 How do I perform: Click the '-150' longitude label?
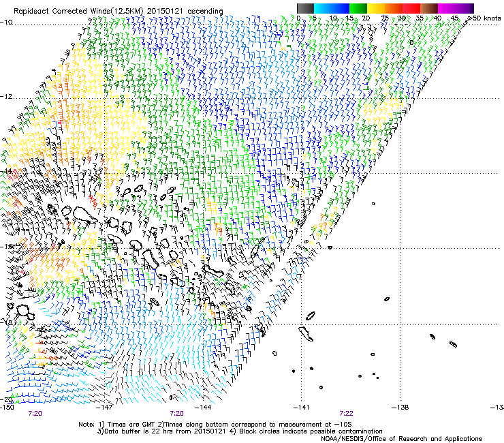(7, 408)
